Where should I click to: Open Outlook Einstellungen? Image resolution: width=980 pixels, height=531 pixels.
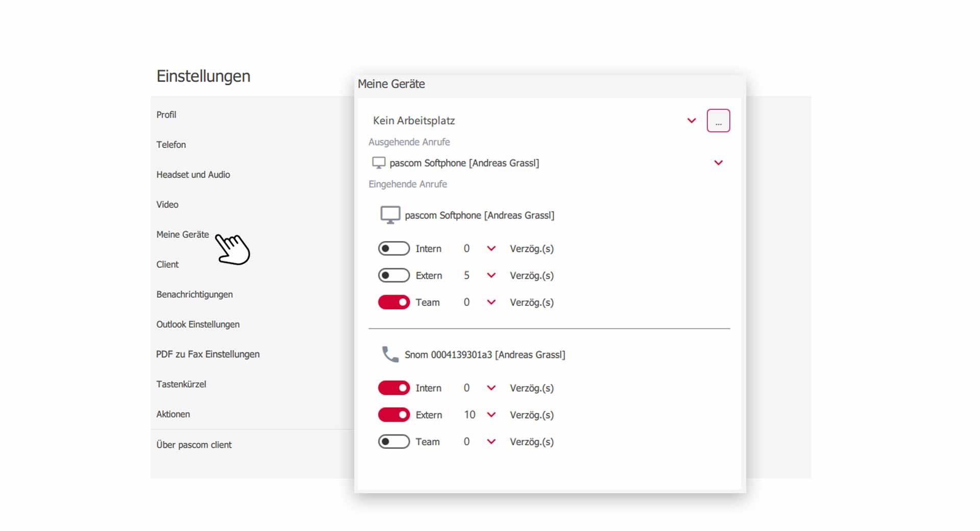tap(198, 324)
